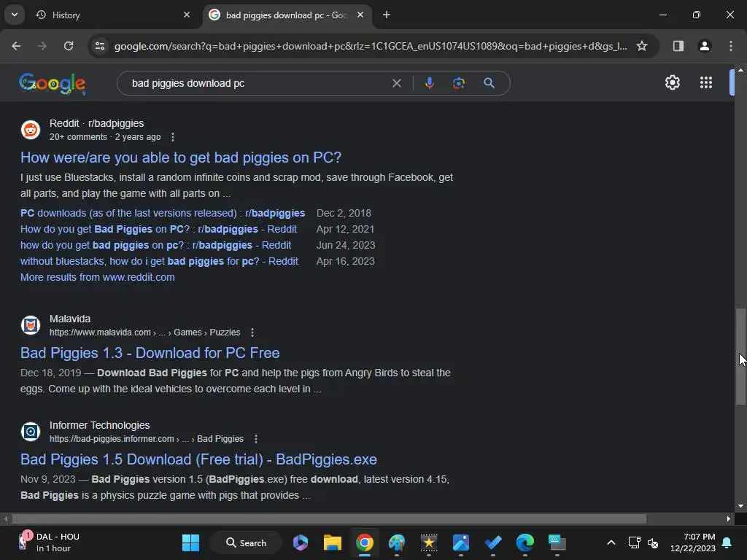
Task: Open tab search dropdown arrow
Action: pos(15,15)
